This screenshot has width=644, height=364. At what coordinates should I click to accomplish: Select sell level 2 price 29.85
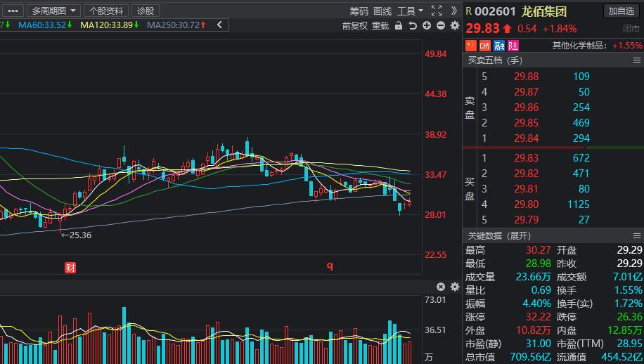point(526,123)
